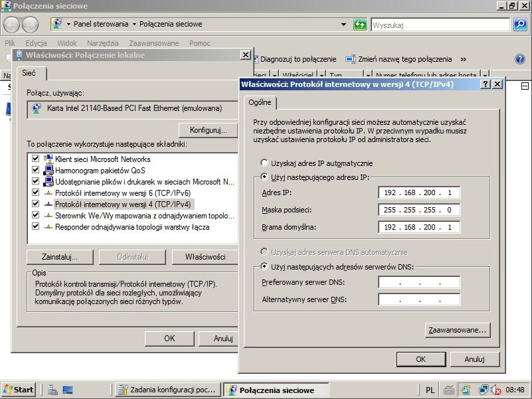Click the network adapter icon beside Karta Intel
Viewport: 532px width, 399px height.
click(37, 109)
